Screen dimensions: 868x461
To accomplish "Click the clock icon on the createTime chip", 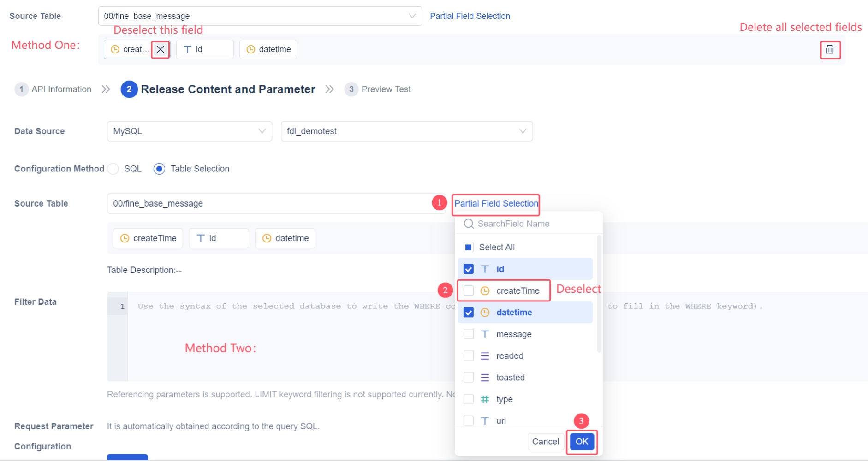I will [x=125, y=238].
